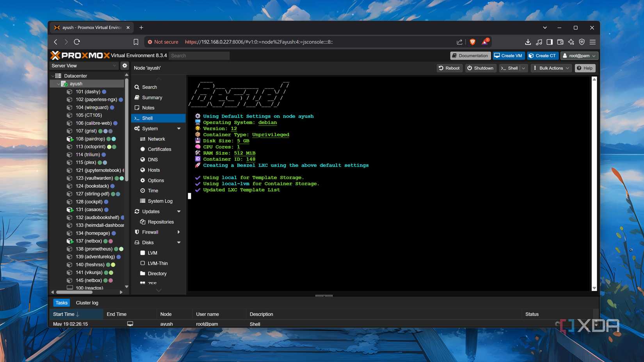This screenshot has width=644, height=362.
Task: Open the Certificates settings
Action: (159, 149)
